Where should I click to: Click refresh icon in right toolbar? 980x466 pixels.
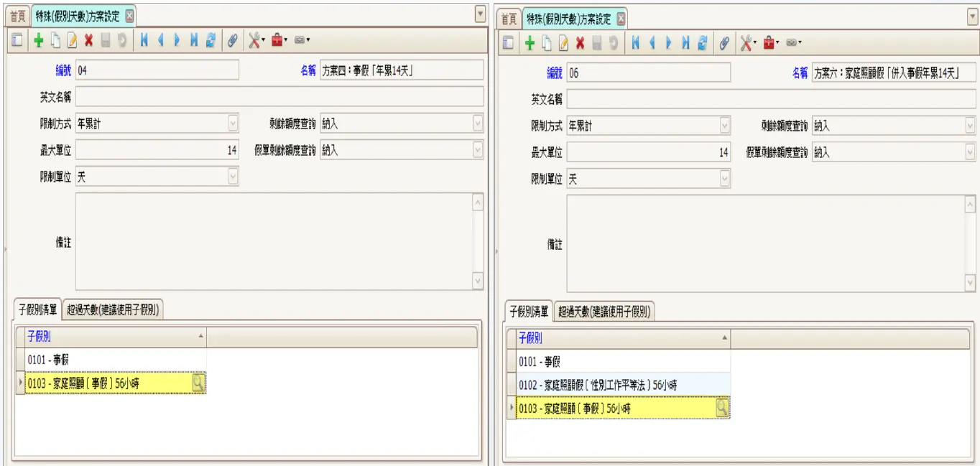point(703,43)
